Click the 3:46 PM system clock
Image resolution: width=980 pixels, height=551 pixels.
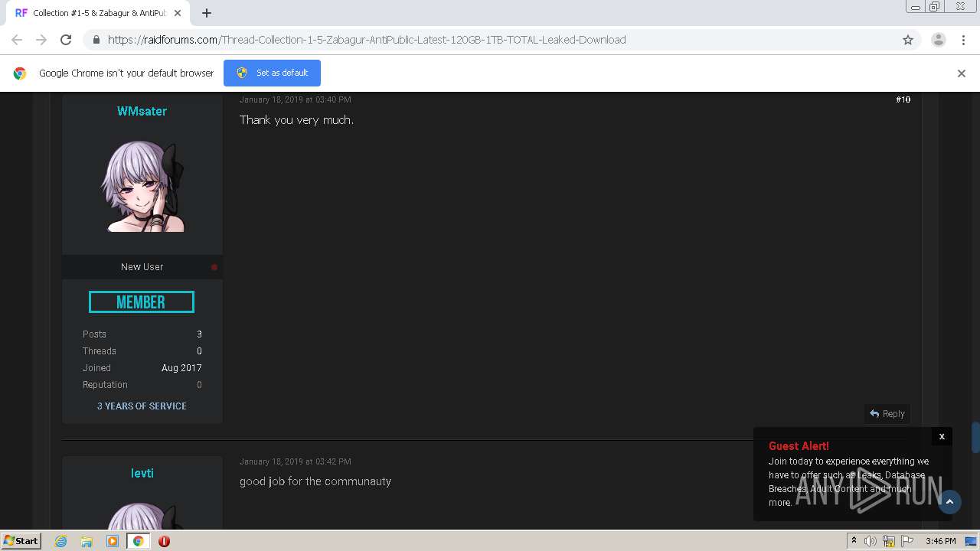[x=940, y=541]
